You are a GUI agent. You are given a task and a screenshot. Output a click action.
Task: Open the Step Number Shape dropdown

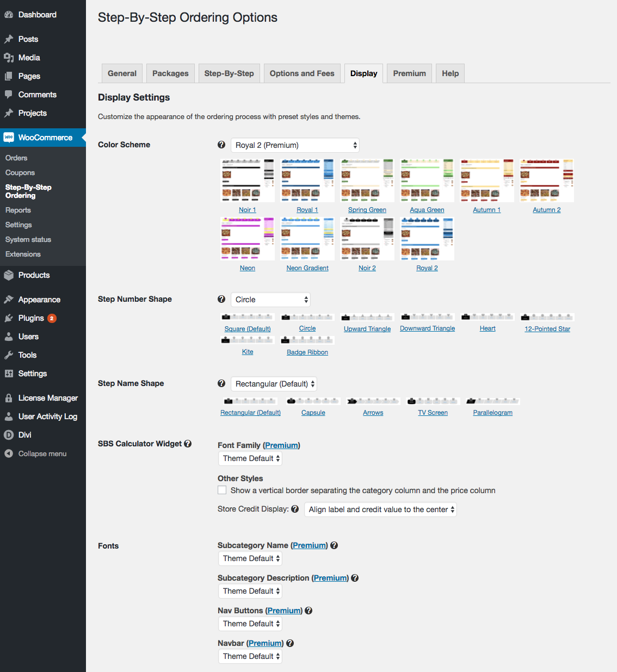(270, 300)
